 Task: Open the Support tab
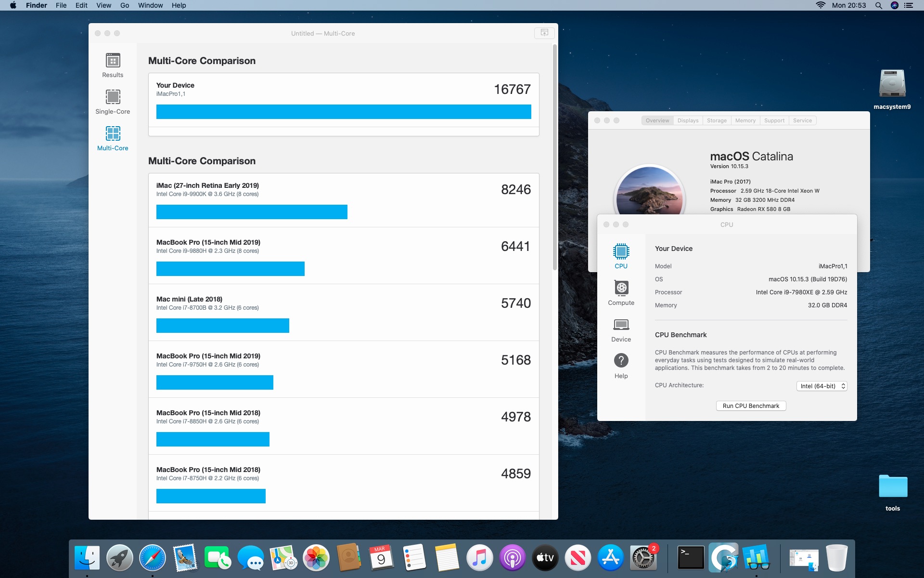774,120
